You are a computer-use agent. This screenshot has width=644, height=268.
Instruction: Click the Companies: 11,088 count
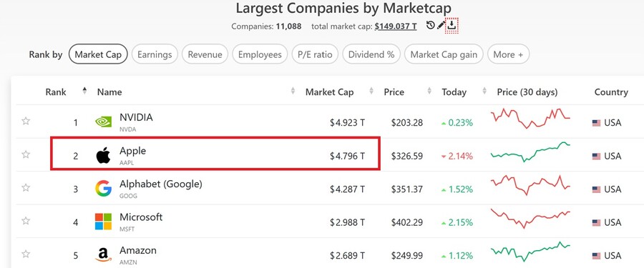click(266, 26)
